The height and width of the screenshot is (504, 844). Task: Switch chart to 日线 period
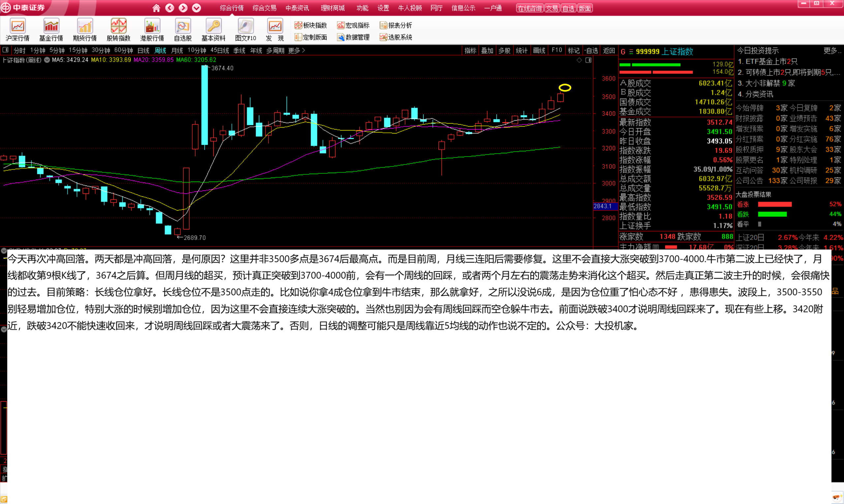pyautogui.click(x=143, y=50)
